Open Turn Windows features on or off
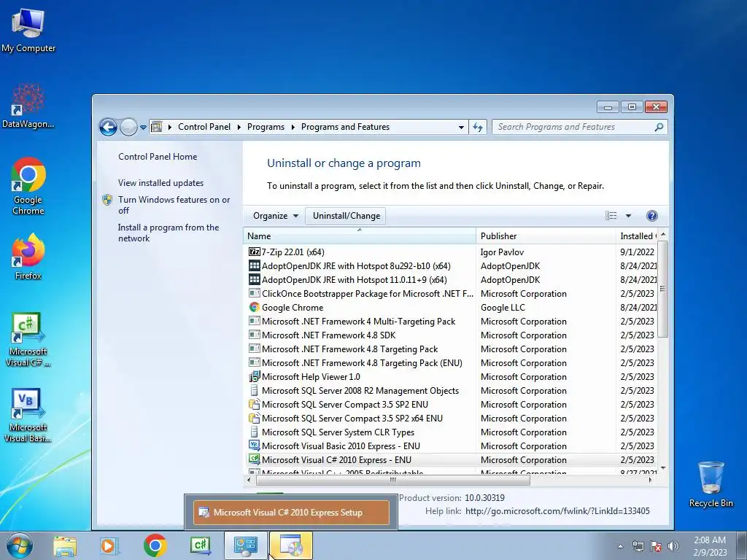Viewport: 747px width, 560px height. [174, 205]
